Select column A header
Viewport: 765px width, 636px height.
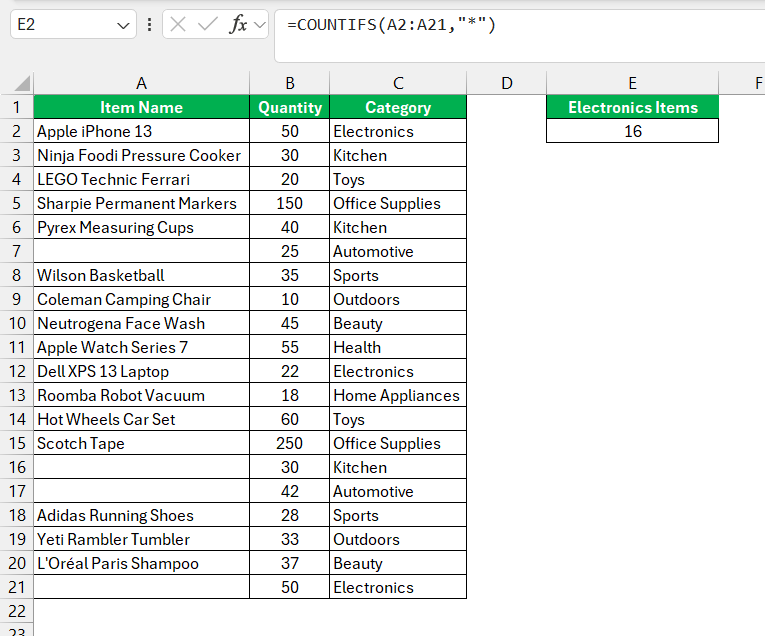point(141,83)
